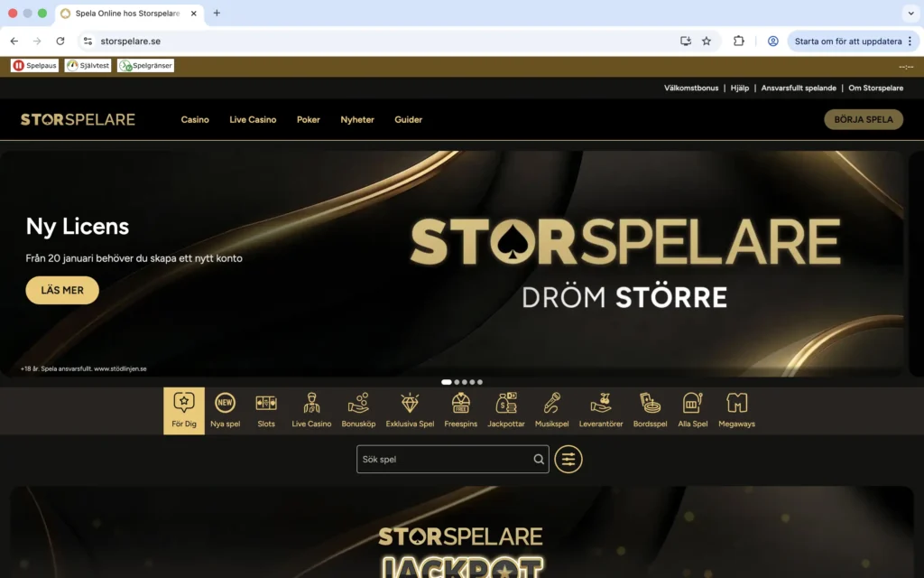Open the Live Casino menu
Image resolution: width=924 pixels, height=578 pixels.
pyautogui.click(x=253, y=119)
